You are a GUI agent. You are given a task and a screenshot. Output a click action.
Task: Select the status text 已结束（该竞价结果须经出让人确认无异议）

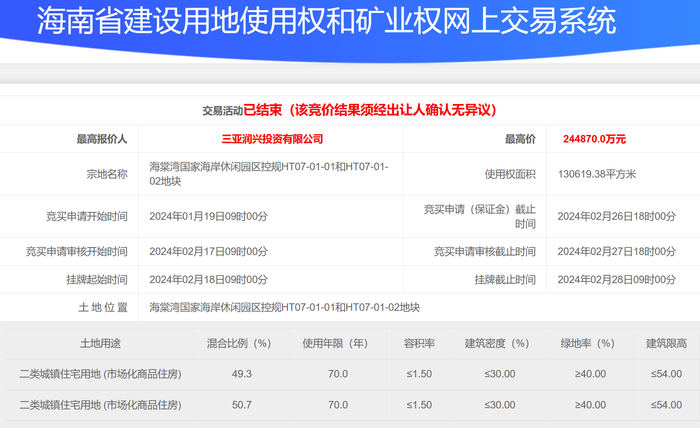[371, 110]
